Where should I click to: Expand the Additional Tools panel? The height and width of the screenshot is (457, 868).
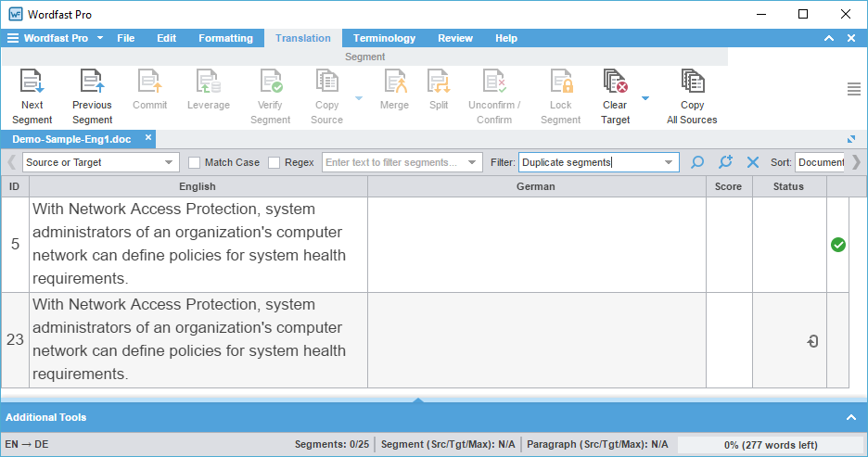click(850, 417)
